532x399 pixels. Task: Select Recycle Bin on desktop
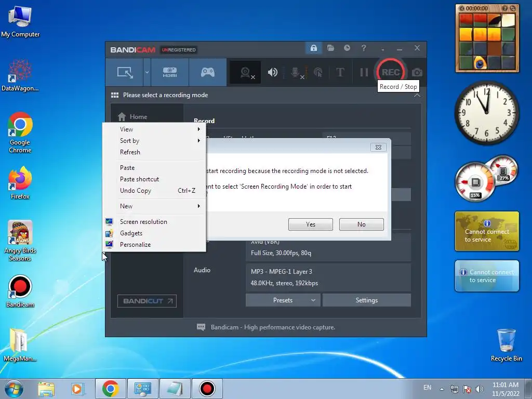506,345
